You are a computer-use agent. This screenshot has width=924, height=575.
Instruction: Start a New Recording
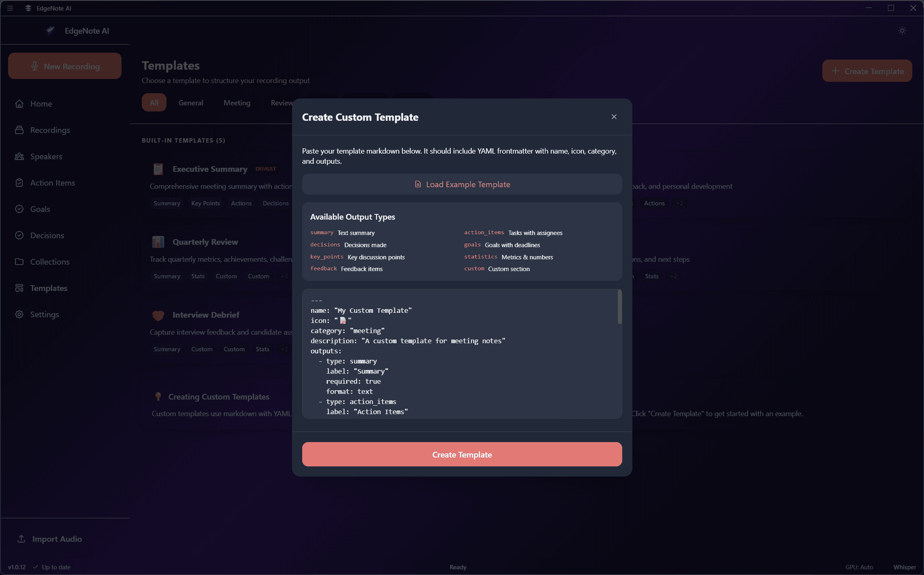point(64,66)
